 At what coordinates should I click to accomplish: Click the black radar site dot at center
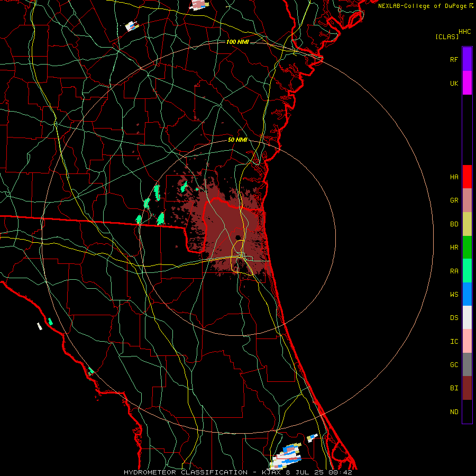[238, 237]
